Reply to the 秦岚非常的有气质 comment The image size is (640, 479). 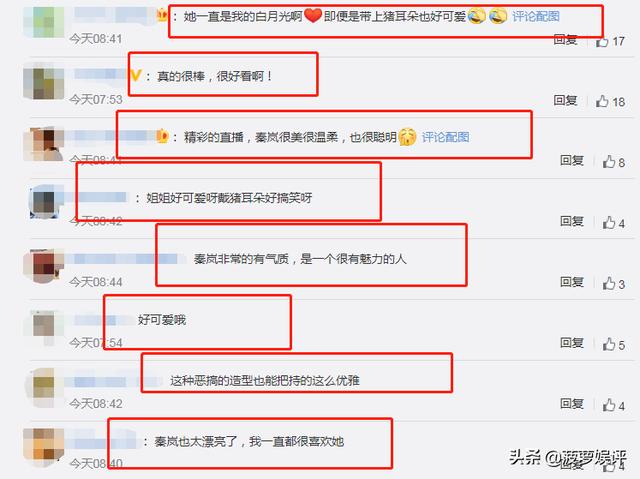pyautogui.click(x=572, y=282)
